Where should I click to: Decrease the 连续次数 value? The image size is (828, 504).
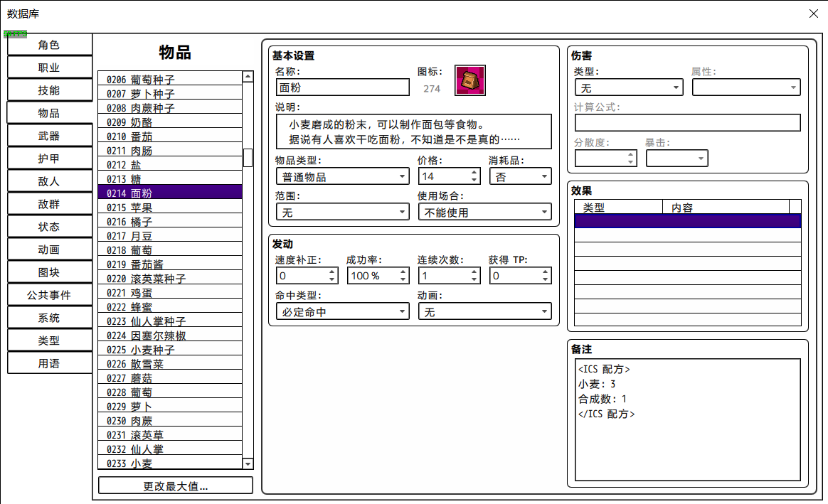click(x=474, y=279)
